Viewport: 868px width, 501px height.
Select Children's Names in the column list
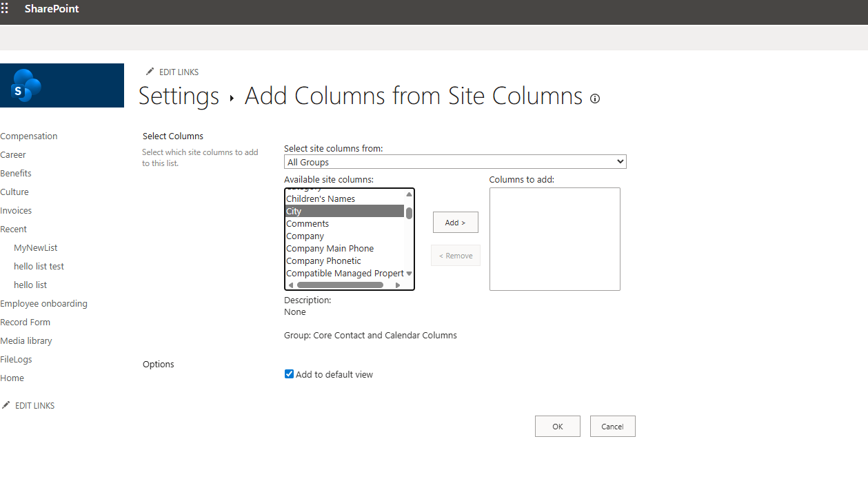[321, 199]
